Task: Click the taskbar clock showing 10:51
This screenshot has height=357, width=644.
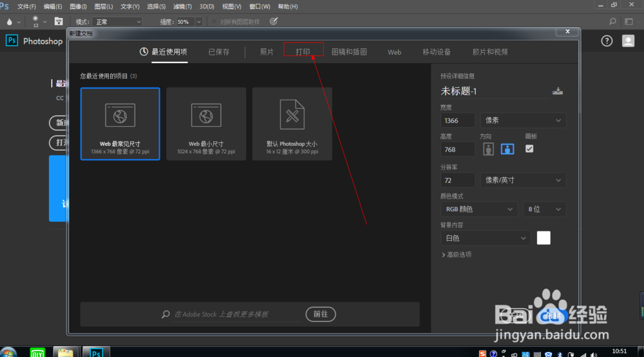Action: [620, 351]
